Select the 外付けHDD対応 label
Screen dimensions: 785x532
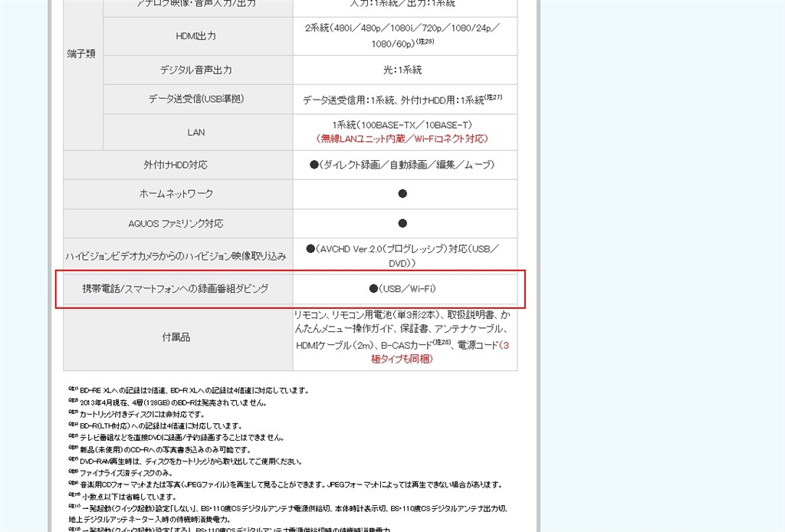176,165
